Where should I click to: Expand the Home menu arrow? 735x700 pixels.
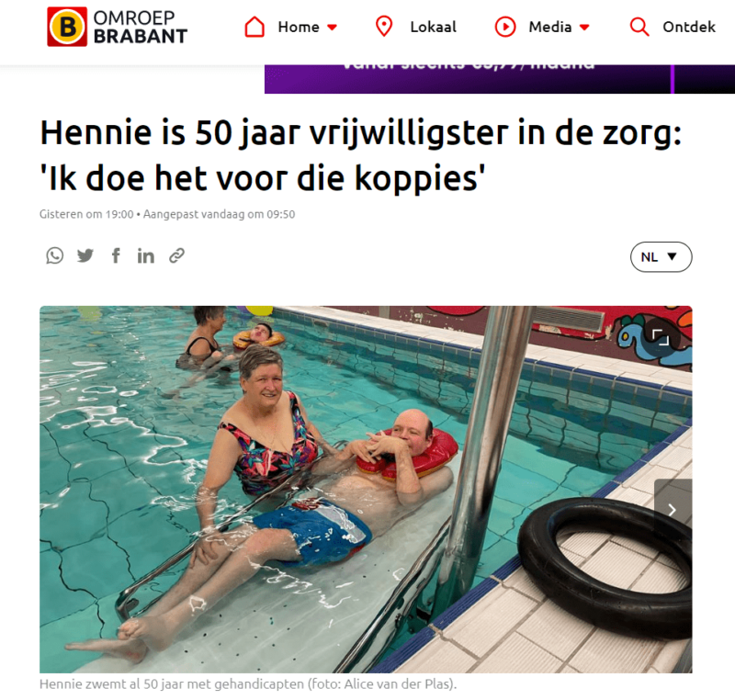click(x=333, y=28)
